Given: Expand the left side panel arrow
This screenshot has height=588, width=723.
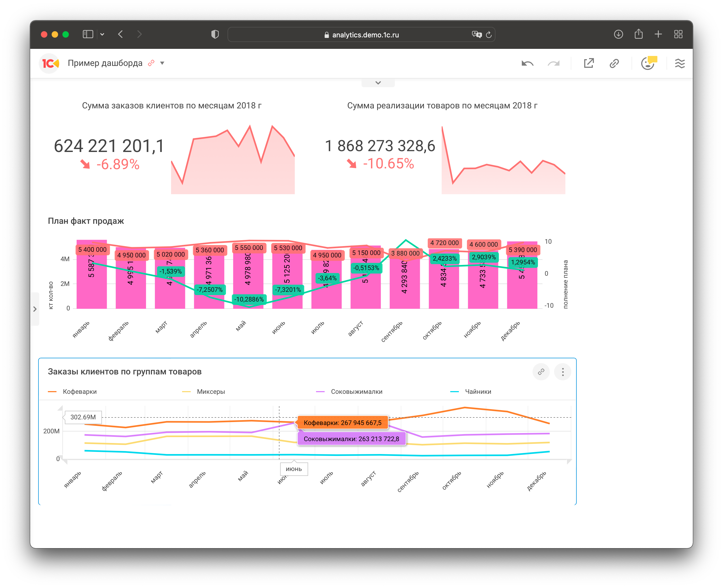Looking at the screenshot, I should tap(35, 309).
